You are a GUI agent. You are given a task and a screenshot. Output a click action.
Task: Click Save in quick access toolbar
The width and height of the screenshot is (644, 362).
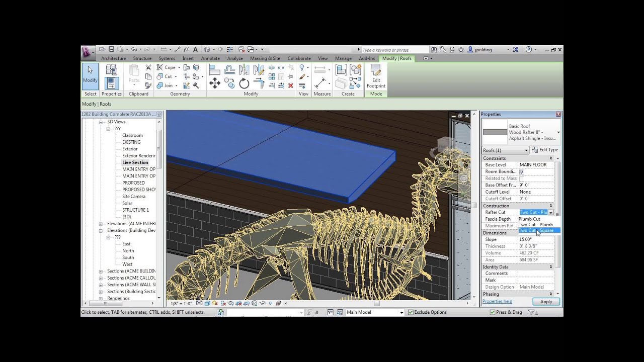(111, 49)
